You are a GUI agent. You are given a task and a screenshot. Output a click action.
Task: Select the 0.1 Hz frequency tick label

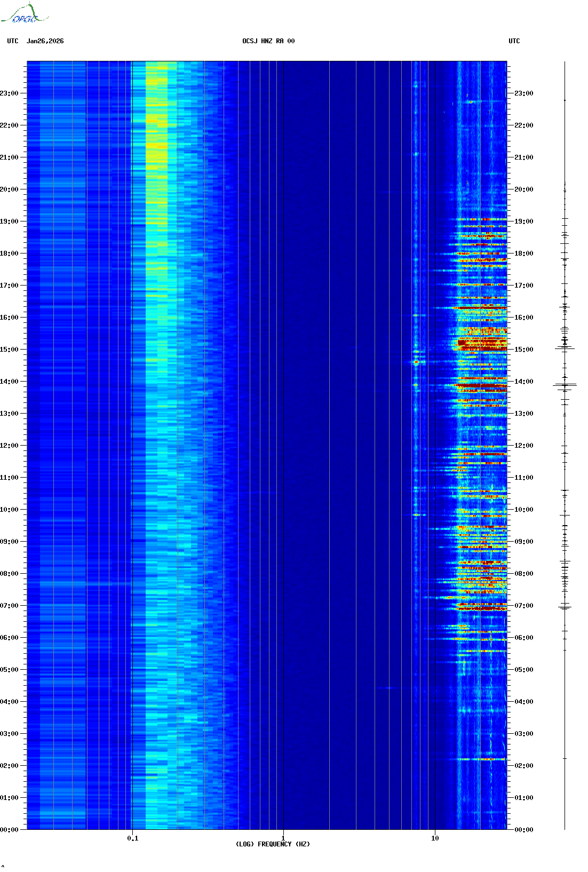coord(132,838)
